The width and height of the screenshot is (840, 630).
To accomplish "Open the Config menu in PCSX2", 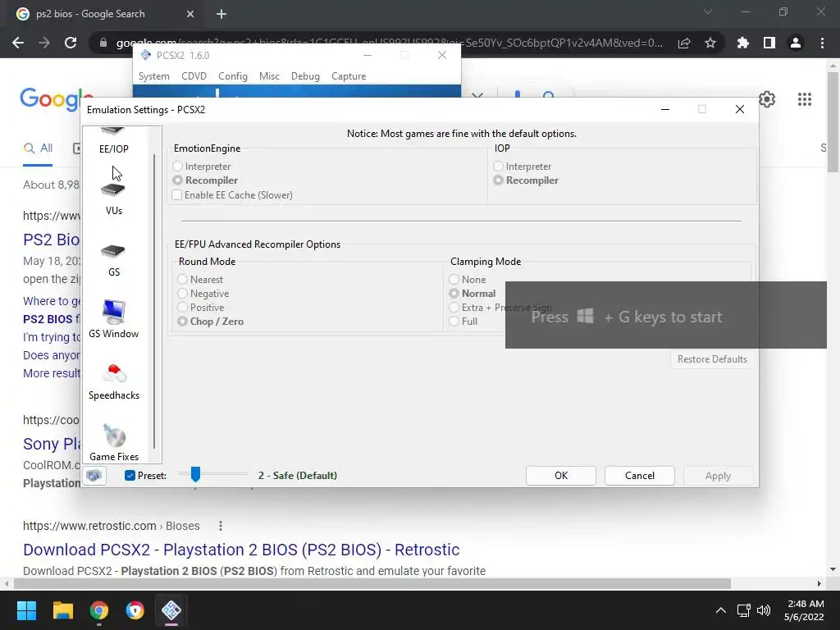I will click(x=232, y=76).
